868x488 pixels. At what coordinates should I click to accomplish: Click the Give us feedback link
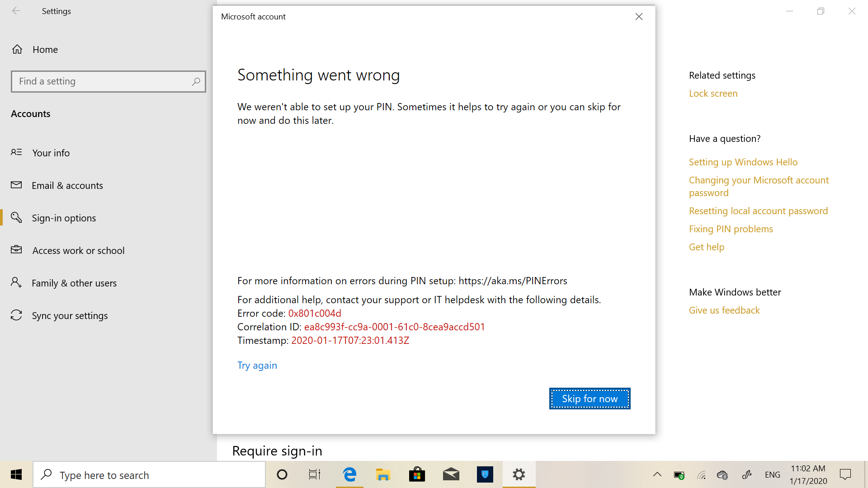point(724,310)
